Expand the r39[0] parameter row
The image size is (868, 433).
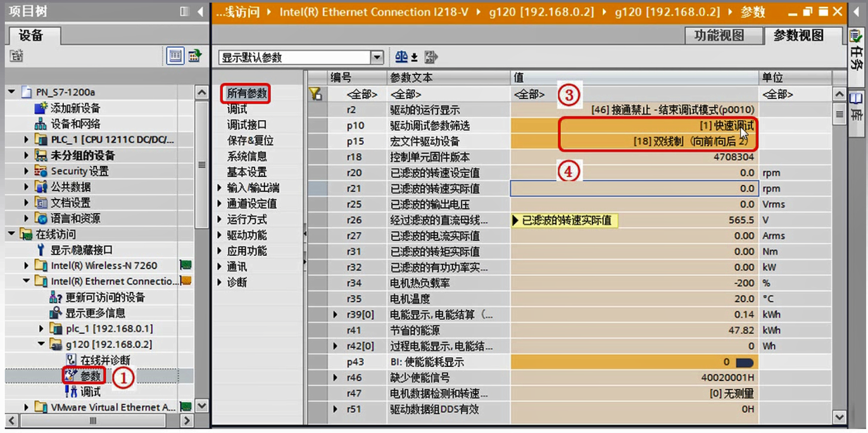click(336, 315)
